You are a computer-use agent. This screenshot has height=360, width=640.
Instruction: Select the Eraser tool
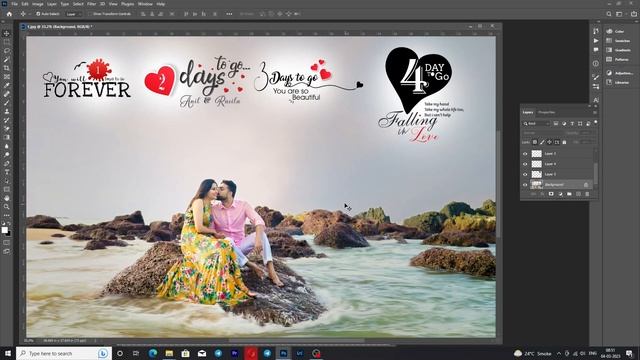pyautogui.click(x=7, y=129)
